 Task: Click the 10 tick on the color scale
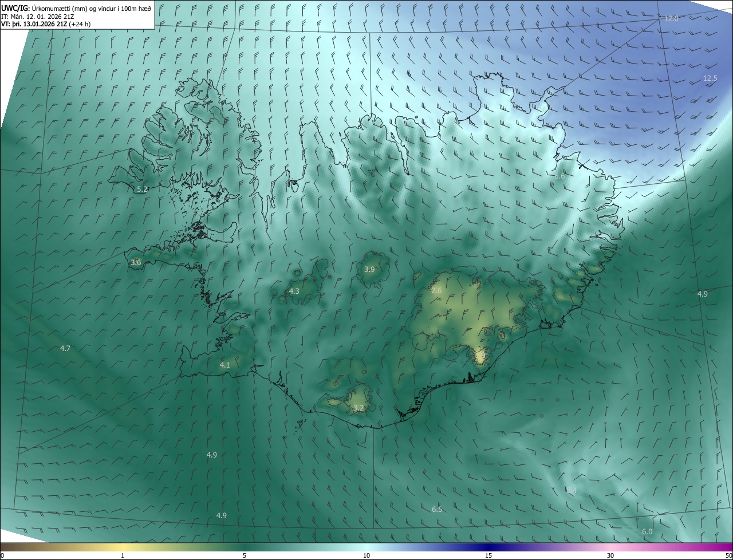pyautogui.click(x=366, y=555)
